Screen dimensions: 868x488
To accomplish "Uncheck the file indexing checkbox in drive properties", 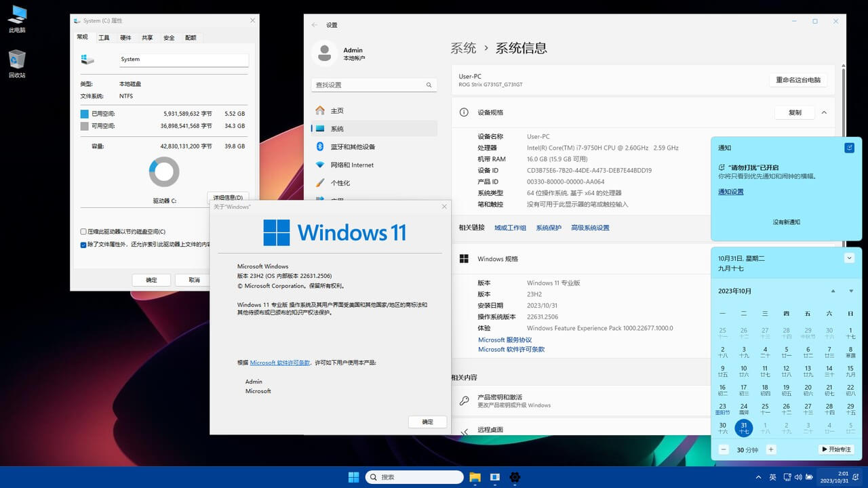I will point(83,245).
